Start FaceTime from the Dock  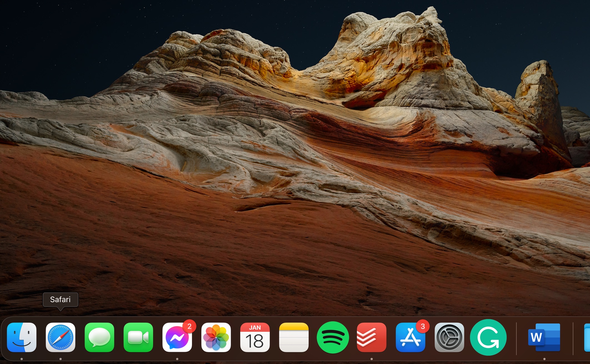coord(138,337)
